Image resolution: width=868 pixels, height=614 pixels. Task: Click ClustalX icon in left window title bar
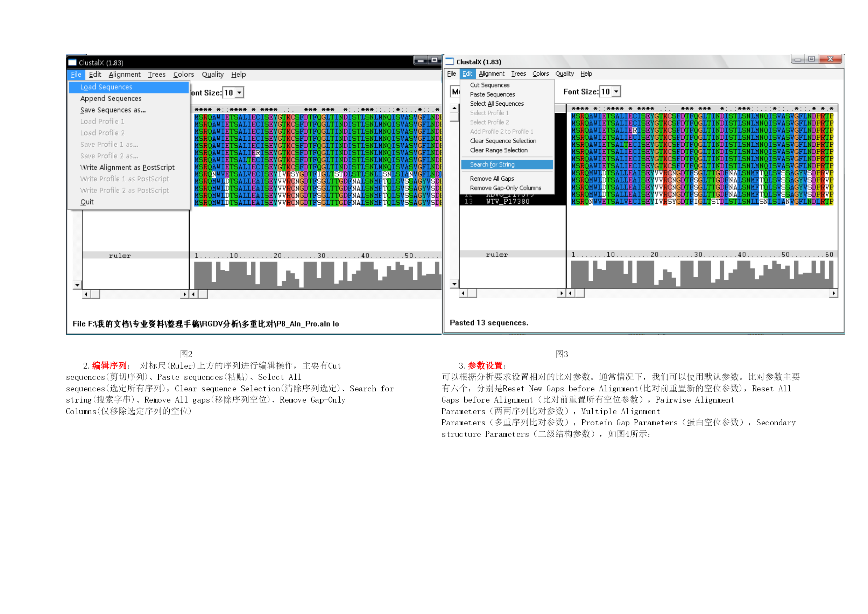pos(72,62)
